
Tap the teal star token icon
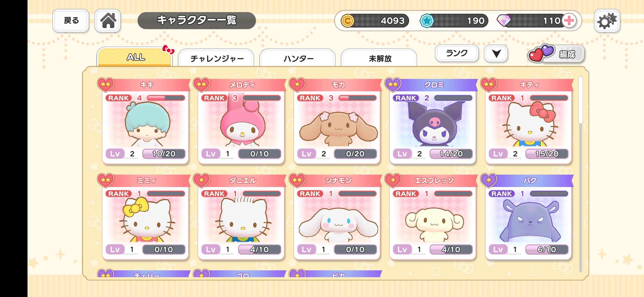(427, 21)
